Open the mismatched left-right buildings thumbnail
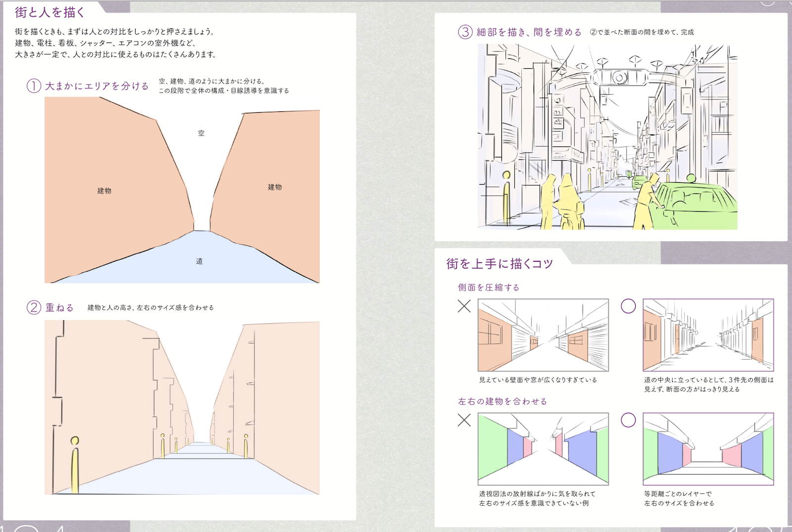 point(543,449)
